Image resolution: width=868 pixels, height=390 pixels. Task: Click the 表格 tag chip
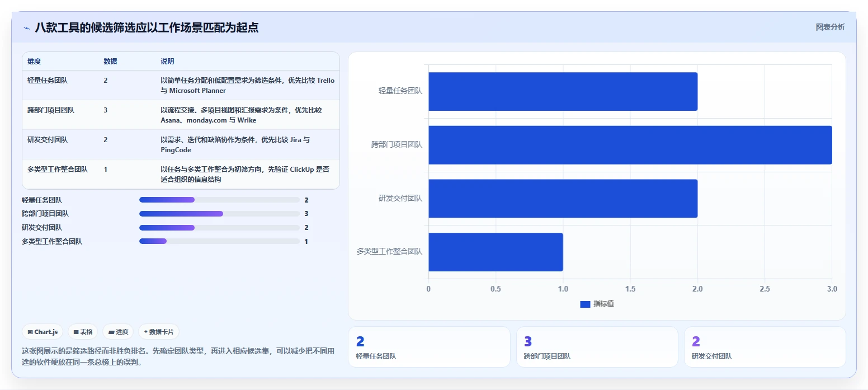(x=83, y=332)
